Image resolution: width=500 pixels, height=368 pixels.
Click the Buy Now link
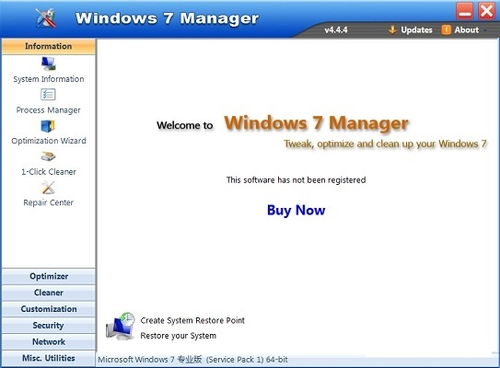[x=296, y=210]
